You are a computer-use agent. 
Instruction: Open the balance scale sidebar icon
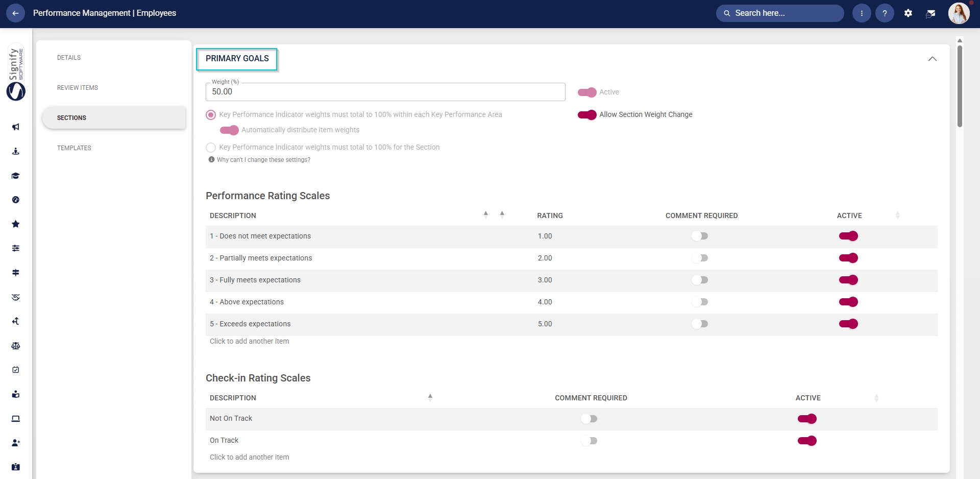pos(16,346)
